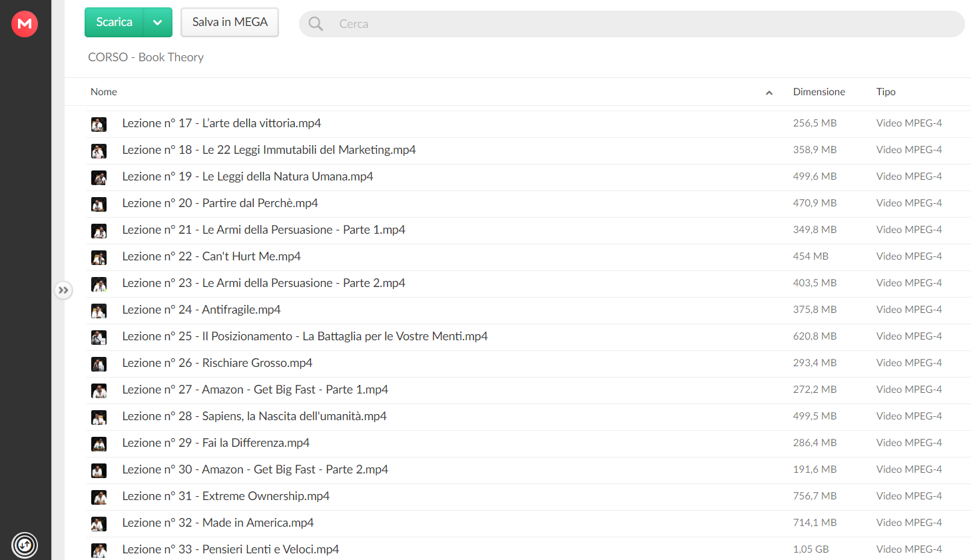Image resolution: width=971 pixels, height=560 pixels.
Task: Click Video MPEG-4 type in Lezione 24 row
Action: (x=909, y=310)
